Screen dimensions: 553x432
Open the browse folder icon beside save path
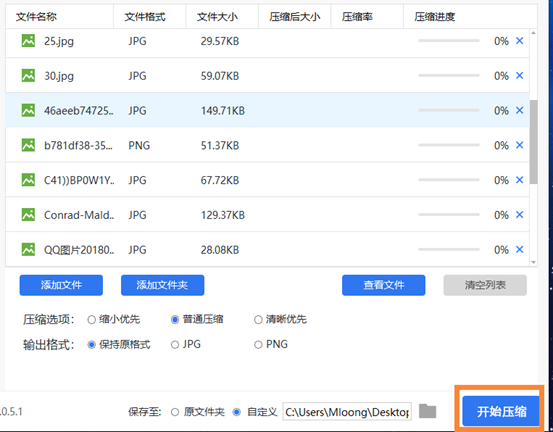click(x=427, y=411)
